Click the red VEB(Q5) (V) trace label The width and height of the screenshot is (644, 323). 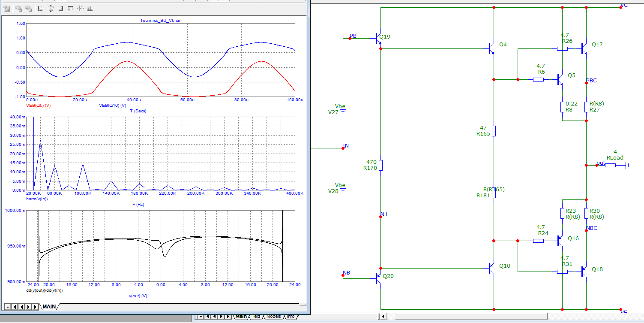point(39,106)
